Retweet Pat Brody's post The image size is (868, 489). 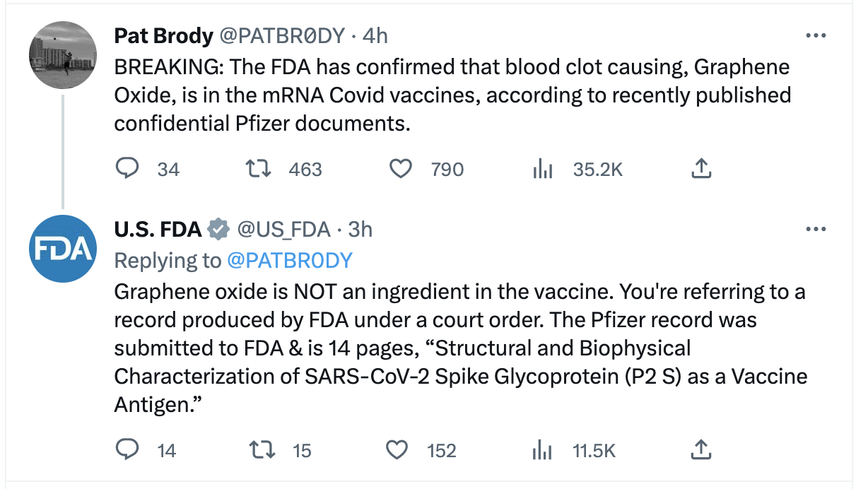coord(259,168)
